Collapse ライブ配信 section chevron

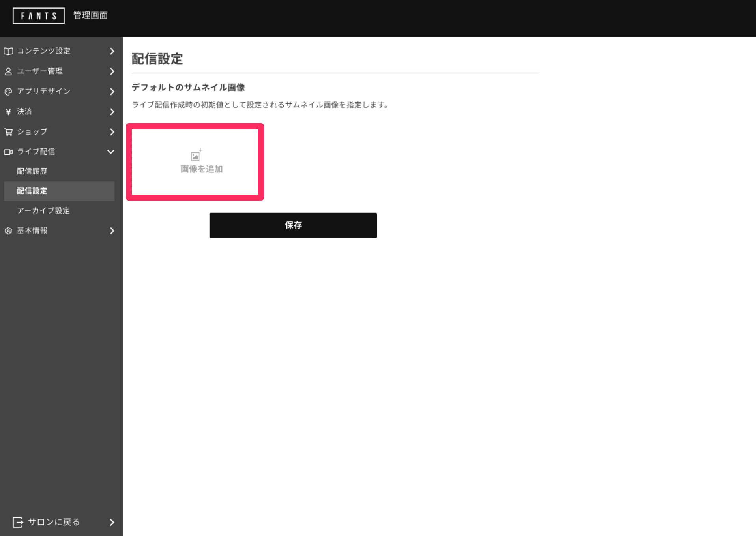(x=111, y=152)
